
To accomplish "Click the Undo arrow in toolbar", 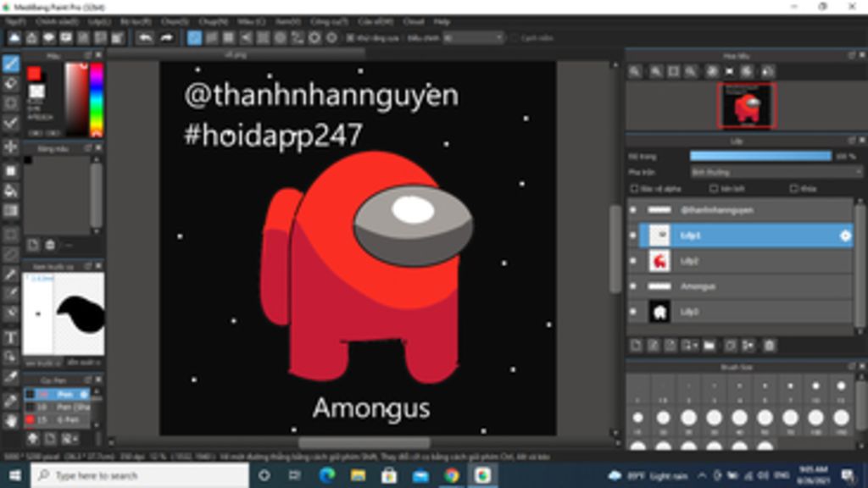I will click(x=145, y=37).
